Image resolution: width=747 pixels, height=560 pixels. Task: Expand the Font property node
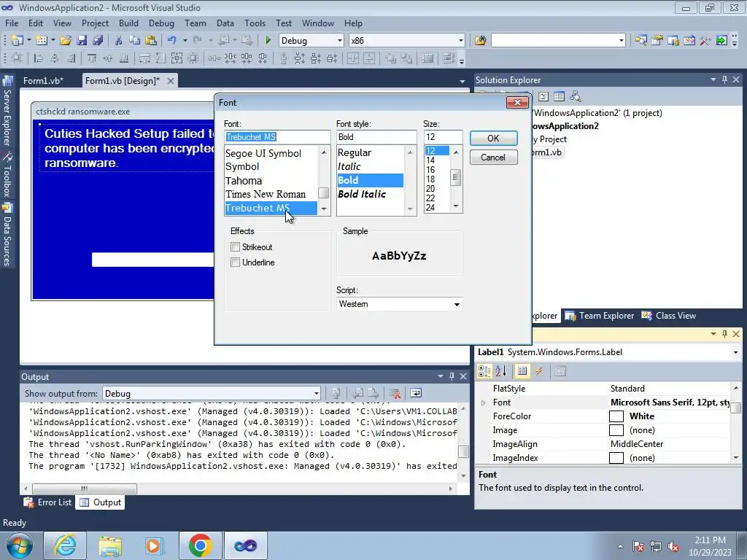[x=484, y=402]
